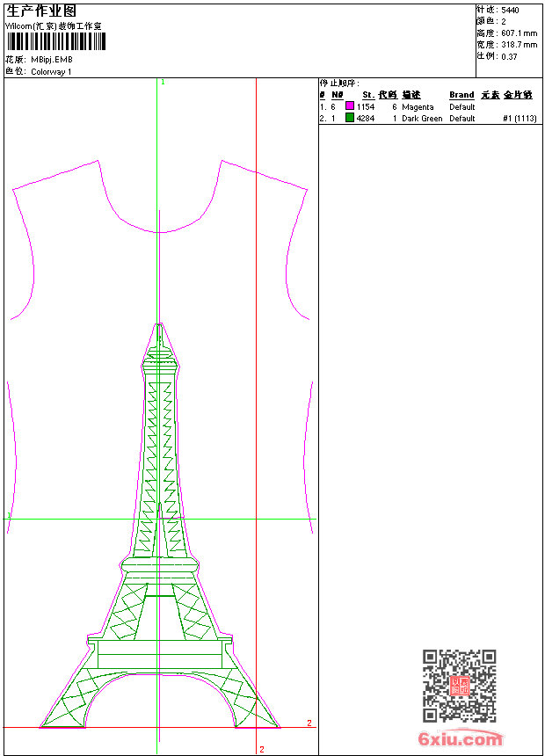Click the 描述 column header
Viewport: 545px width, 756px height.
click(411, 95)
